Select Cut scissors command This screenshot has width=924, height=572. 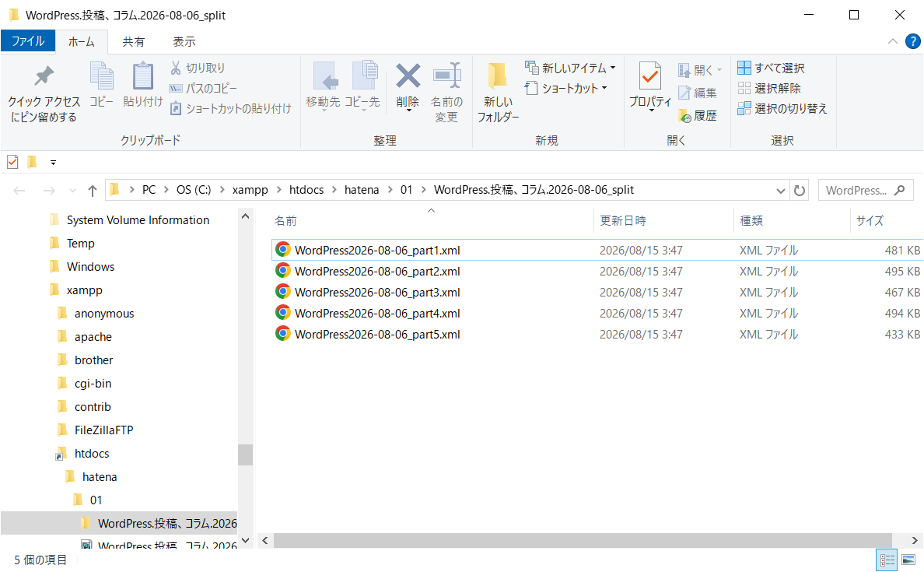tap(198, 68)
